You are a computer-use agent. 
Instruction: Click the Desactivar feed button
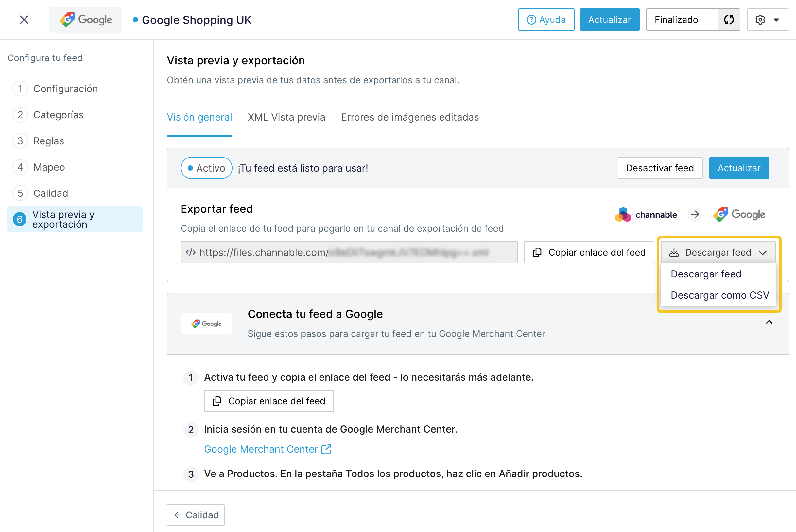[x=660, y=168]
